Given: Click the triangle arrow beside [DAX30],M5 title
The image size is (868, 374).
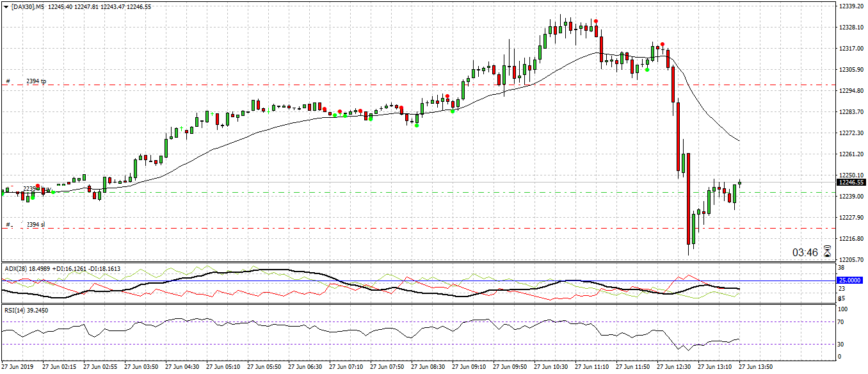Looking at the screenshot, I should [6, 6].
